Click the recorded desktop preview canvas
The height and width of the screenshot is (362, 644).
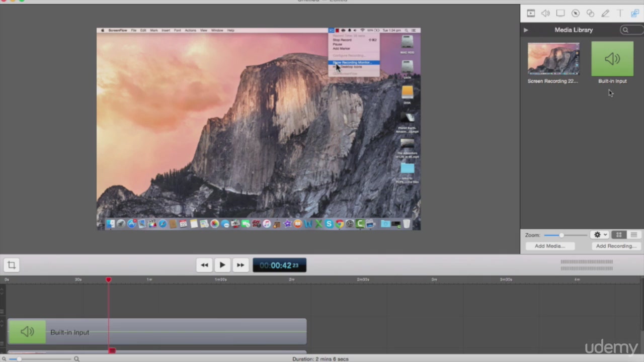259,129
